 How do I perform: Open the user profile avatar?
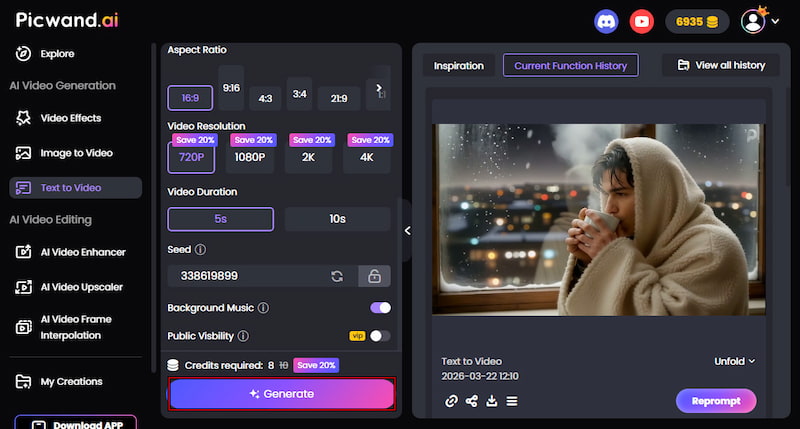(753, 21)
